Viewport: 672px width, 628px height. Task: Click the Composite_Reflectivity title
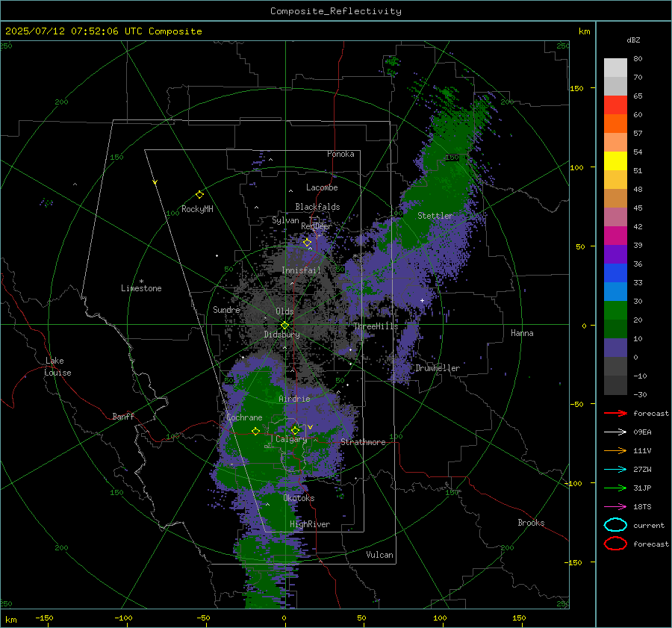coord(336,11)
